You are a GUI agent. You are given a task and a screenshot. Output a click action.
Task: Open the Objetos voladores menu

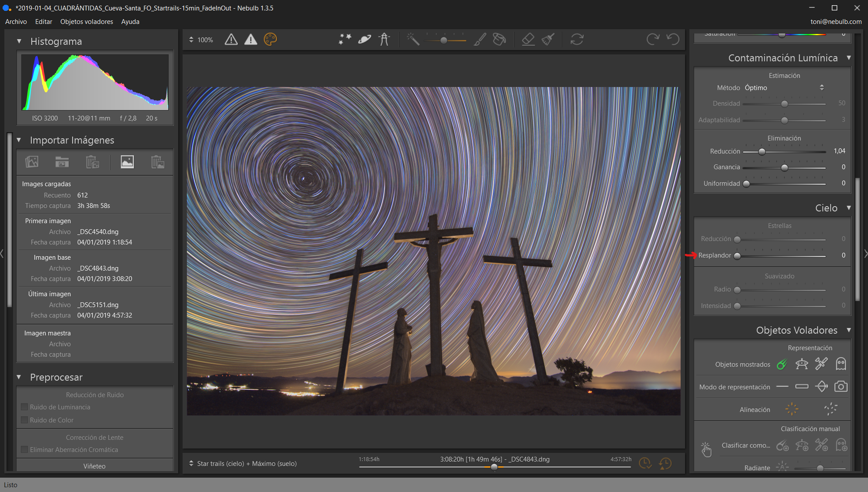pyautogui.click(x=86, y=22)
